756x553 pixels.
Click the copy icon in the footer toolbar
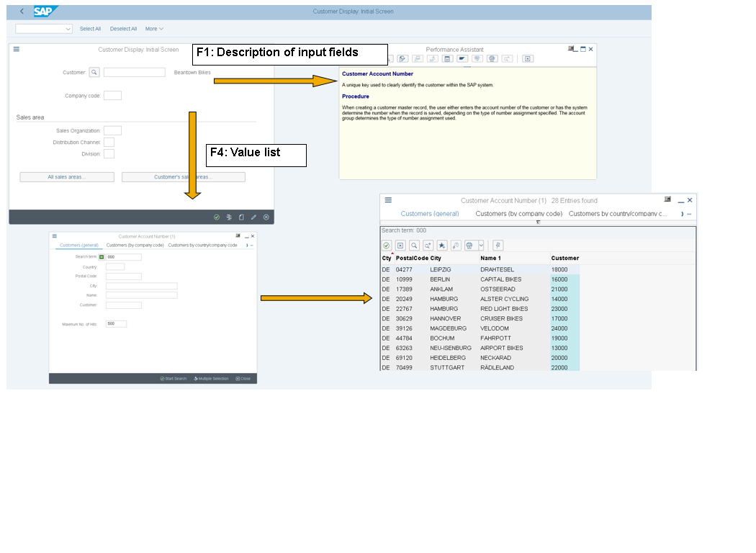(240, 217)
